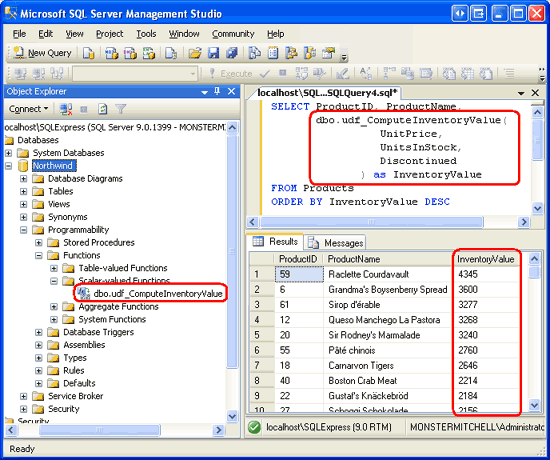The width and height of the screenshot is (550, 460).
Task: Click the Object Explorer refresh icon
Action: (102, 109)
